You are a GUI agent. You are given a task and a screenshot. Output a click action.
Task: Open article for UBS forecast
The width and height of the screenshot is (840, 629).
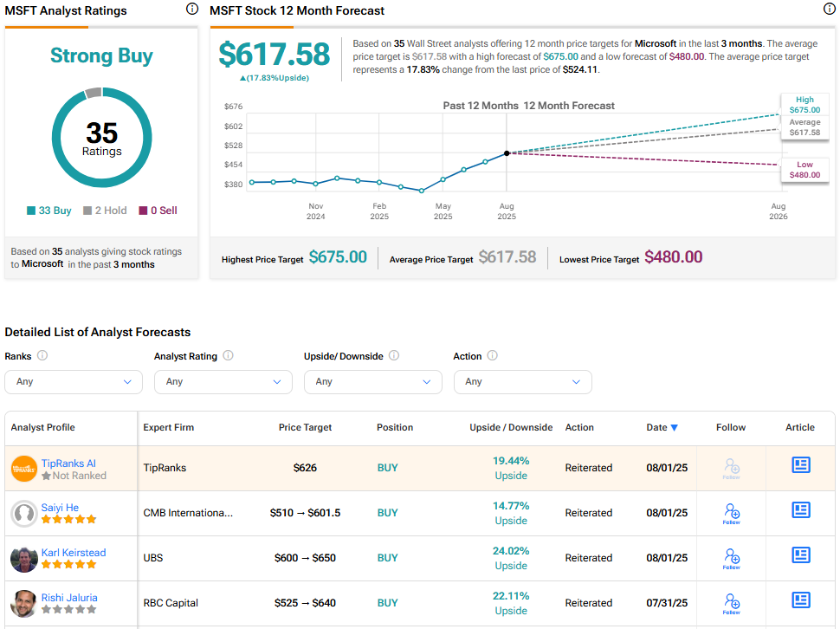click(800, 556)
